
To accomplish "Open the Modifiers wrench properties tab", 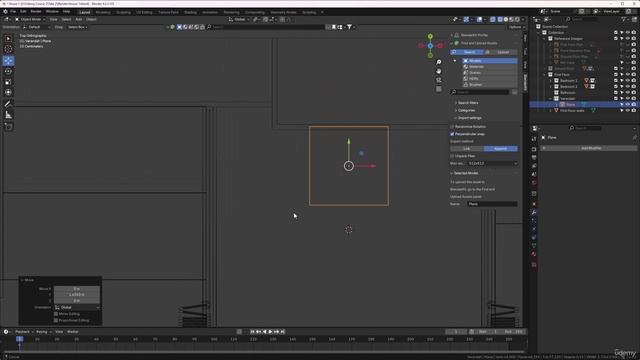I will 534,212.
